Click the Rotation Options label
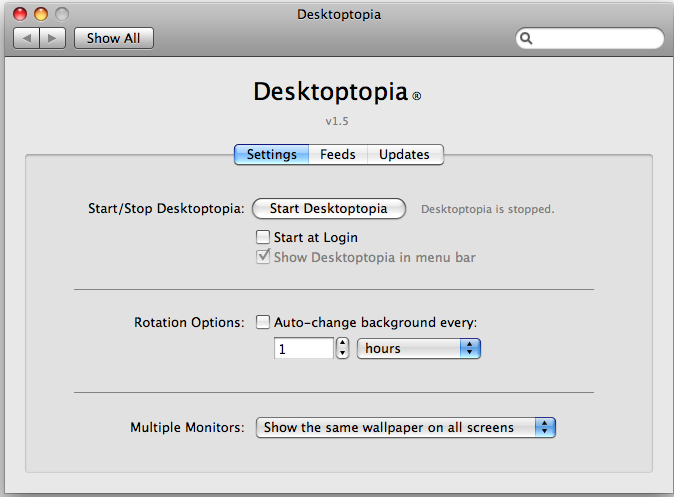The height and width of the screenshot is (497, 674). click(189, 322)
